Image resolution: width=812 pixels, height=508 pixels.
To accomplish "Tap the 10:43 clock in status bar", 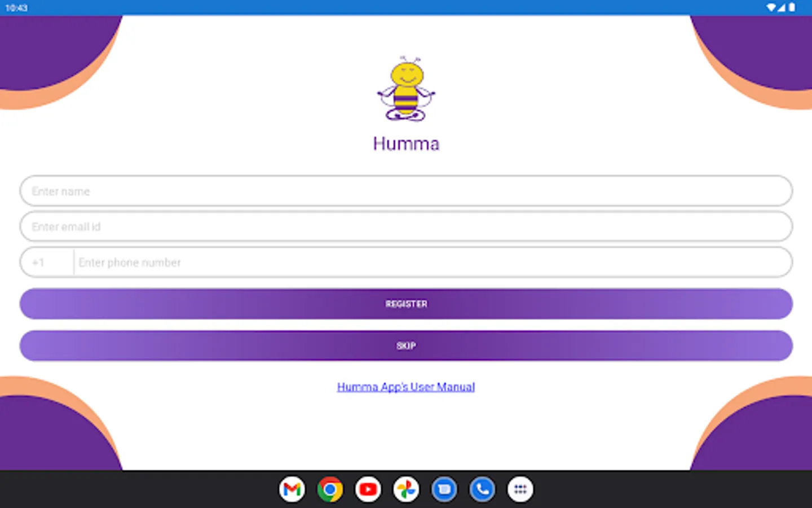I will 16,8.
